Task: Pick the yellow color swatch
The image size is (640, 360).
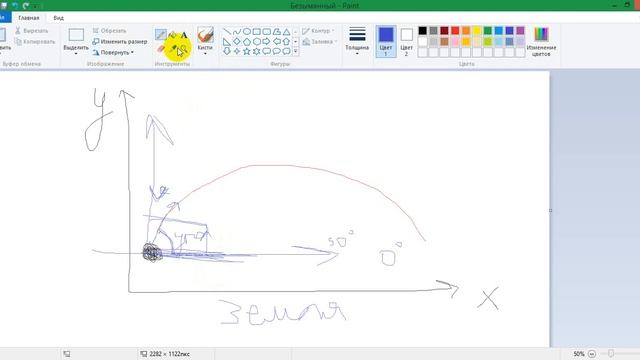Action: point(477,31)
